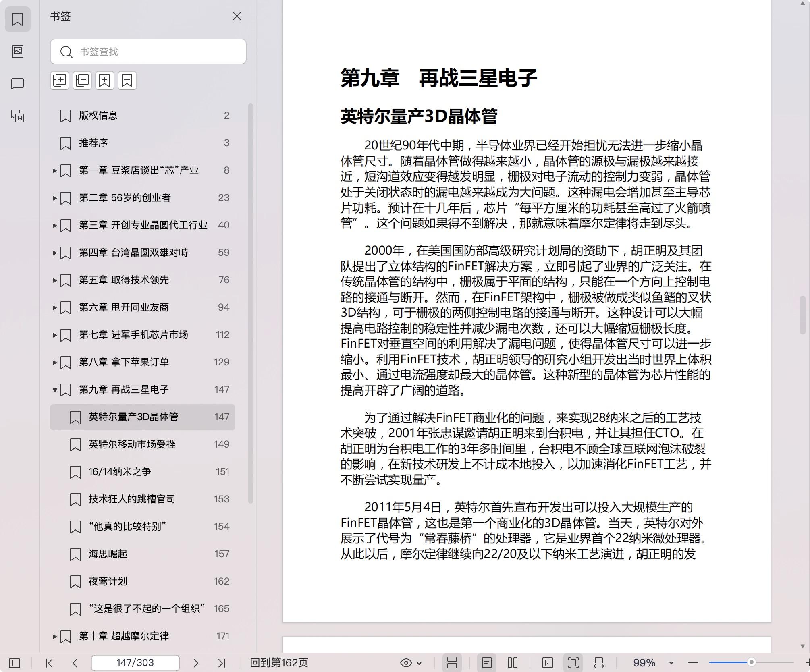Go to bookmark 16/14纳米之争
The width and height of the screenshot is (810, 672).
tap(143, 472)
